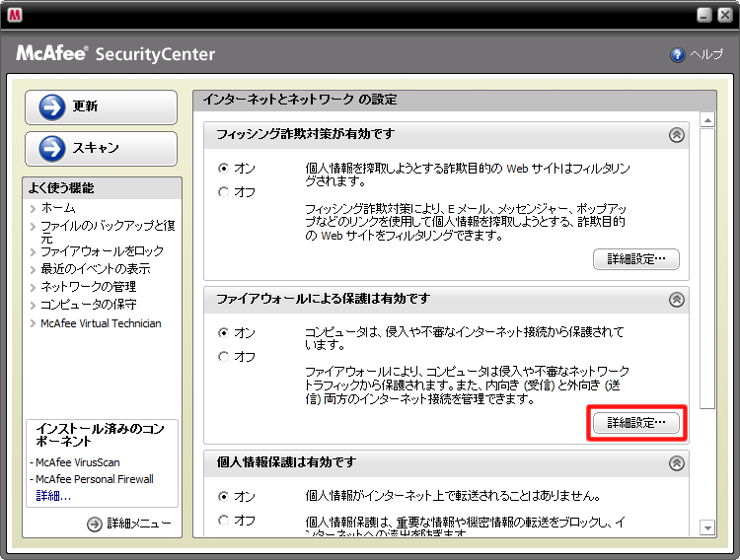Viewport: 740px width, 560px height.
Task: Click the McAfee M logo in title bar
Action: (x=15, y=15)
